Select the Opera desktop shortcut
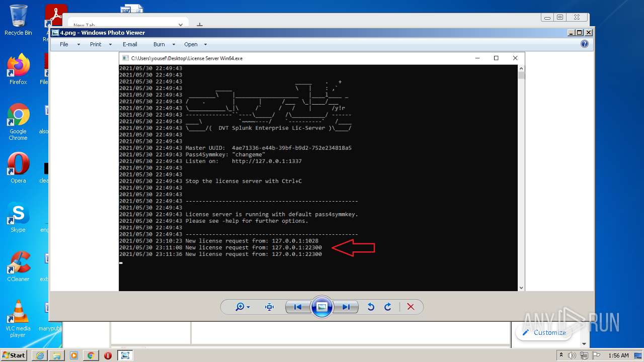This screenshot has height=362, width=644. tap(18, 168)
